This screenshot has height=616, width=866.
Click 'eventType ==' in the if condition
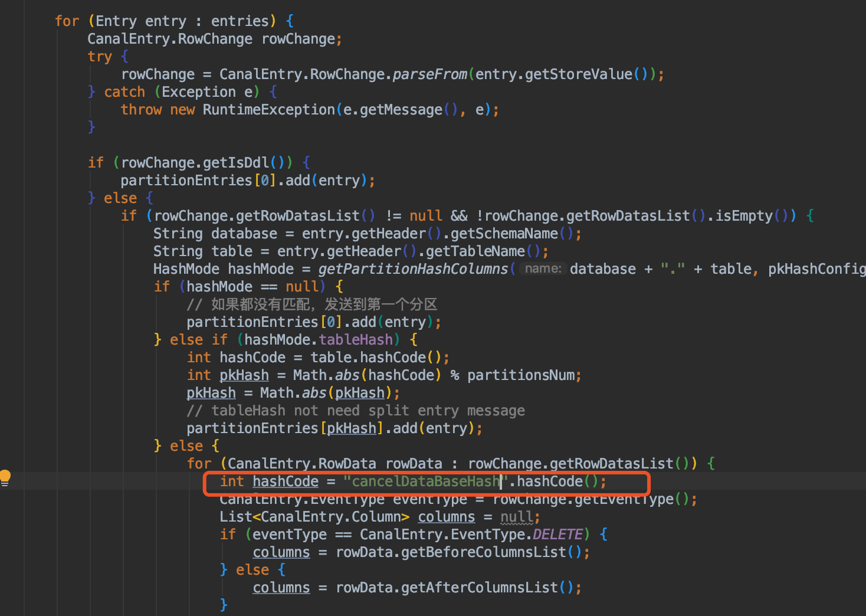click(x=302, y=535)
